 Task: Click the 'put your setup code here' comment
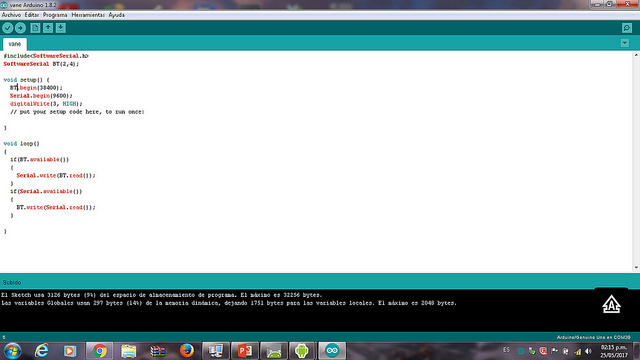point(77,111)
